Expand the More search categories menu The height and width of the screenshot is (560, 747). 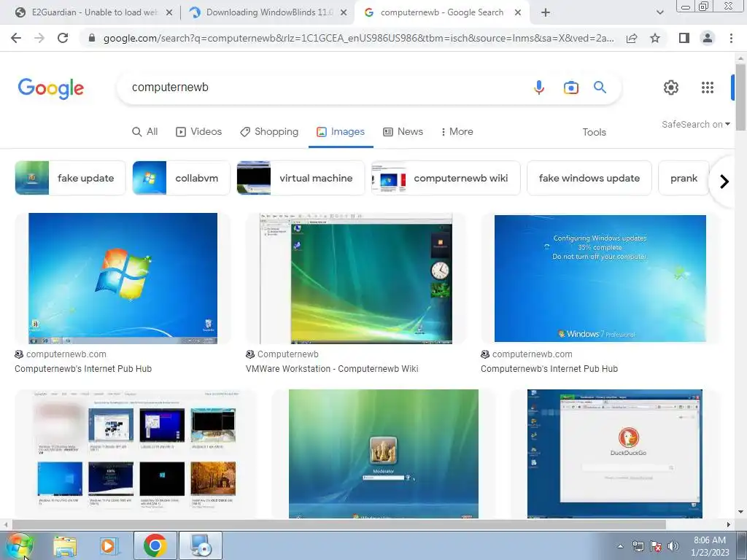point(457,132)
